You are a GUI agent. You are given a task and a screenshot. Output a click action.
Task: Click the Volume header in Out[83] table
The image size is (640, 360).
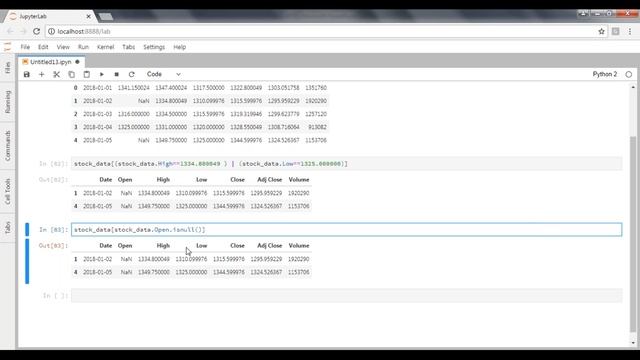pos(299,246)
